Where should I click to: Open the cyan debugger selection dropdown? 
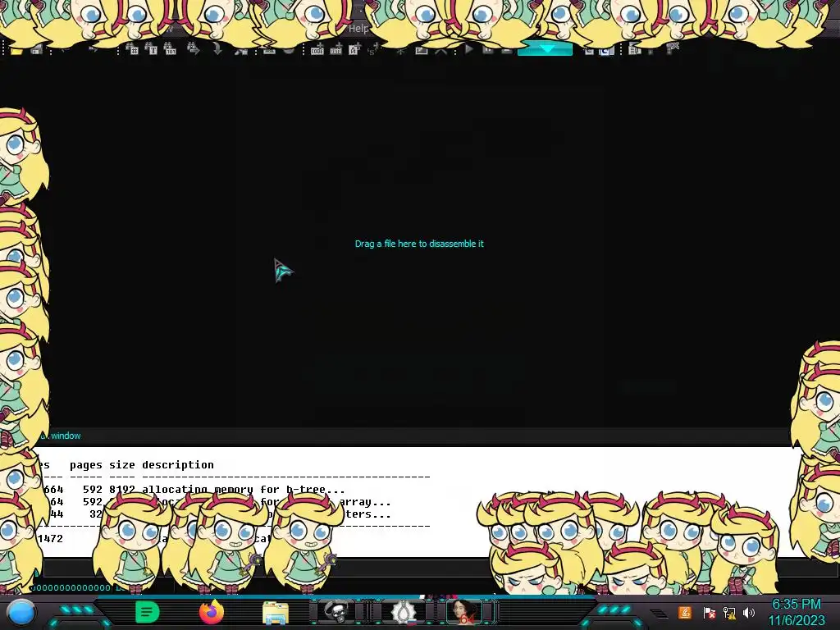[545, 49]
